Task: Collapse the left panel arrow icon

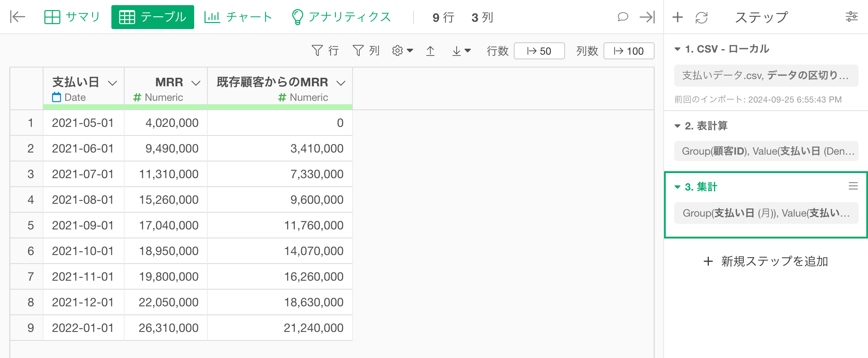Action: click(x=17, y=17)
